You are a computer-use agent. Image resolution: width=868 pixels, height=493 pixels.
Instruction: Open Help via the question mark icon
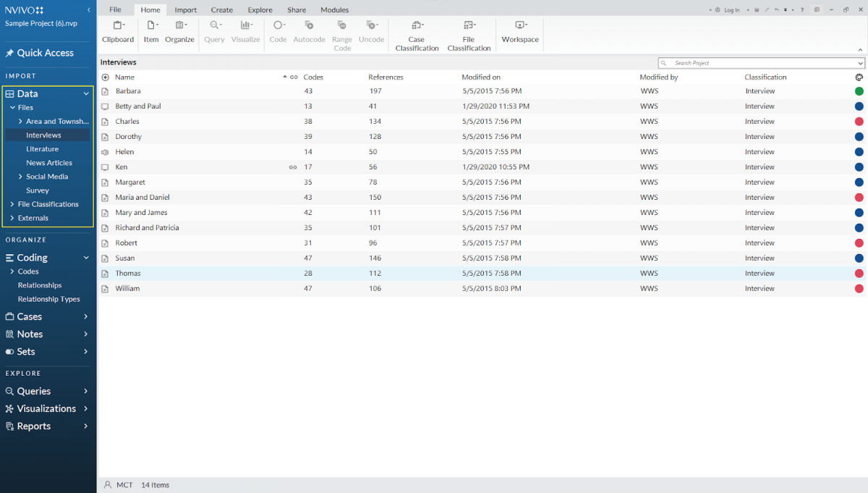tap(801, 9)
